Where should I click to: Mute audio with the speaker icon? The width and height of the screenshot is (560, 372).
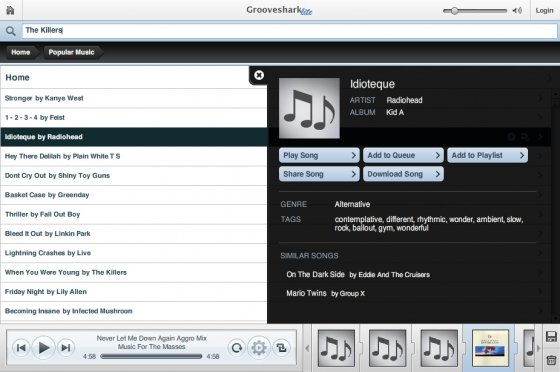tap(517, 10)
